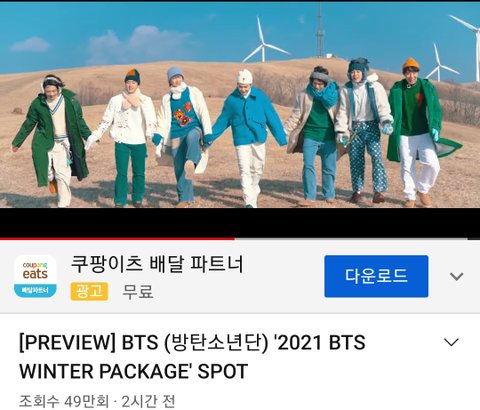This screenshot has width=480, height=410.
Task: Click the blue 다운로드 button
Action: (x=376, y=276)
